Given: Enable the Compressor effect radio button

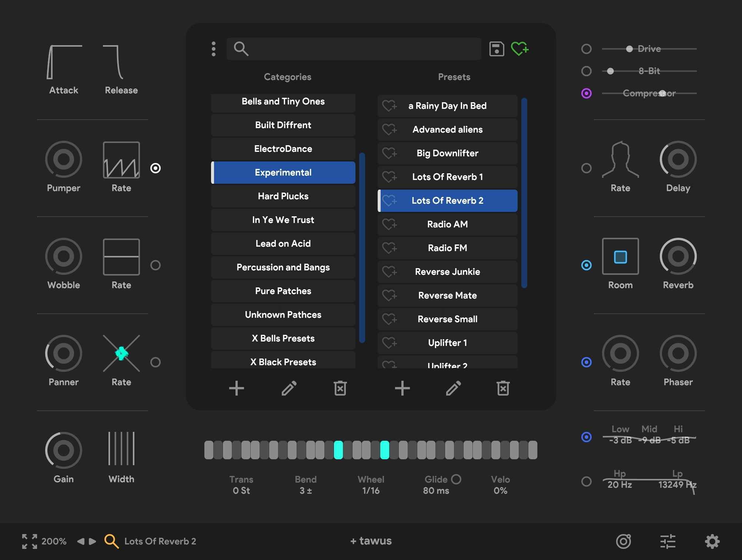Looking at the screenshot, I should (586, 93).
